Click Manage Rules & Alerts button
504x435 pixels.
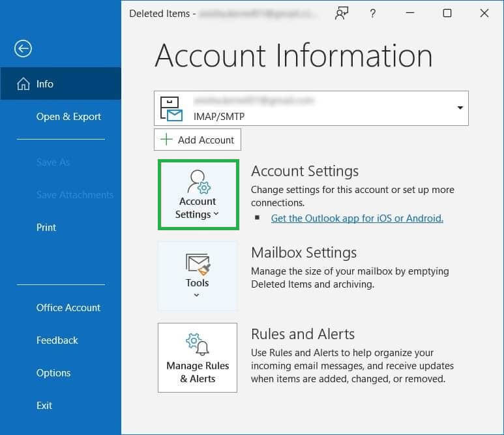pyautogui.click(x=198, y=357)
